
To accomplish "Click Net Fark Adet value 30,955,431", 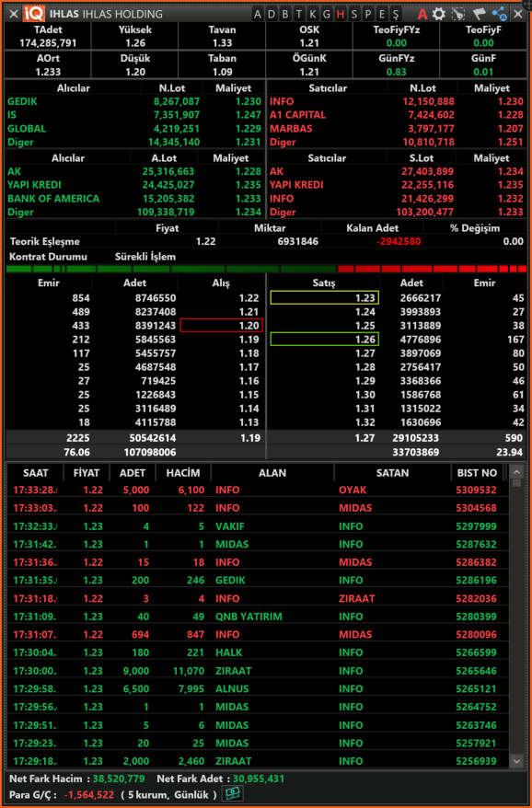I will tap(259, 779).
